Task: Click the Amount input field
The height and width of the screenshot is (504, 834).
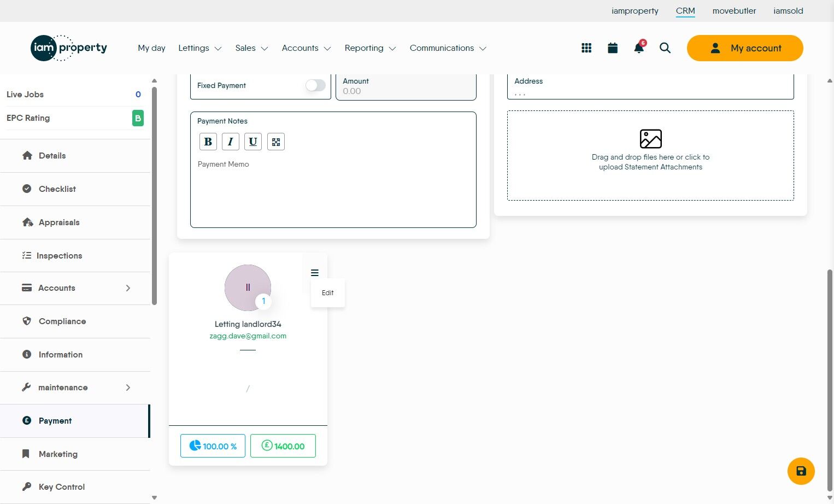Action: coord(406,86)
